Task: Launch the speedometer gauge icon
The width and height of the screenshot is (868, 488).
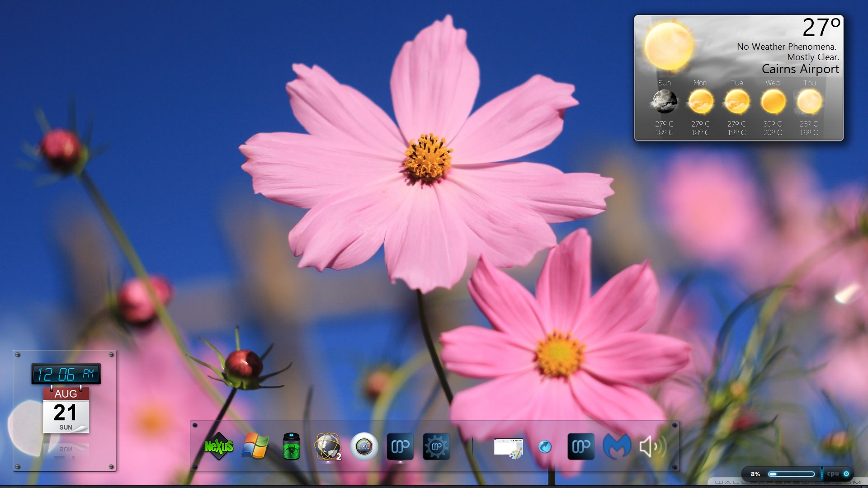Action: [x=364, y=446]
